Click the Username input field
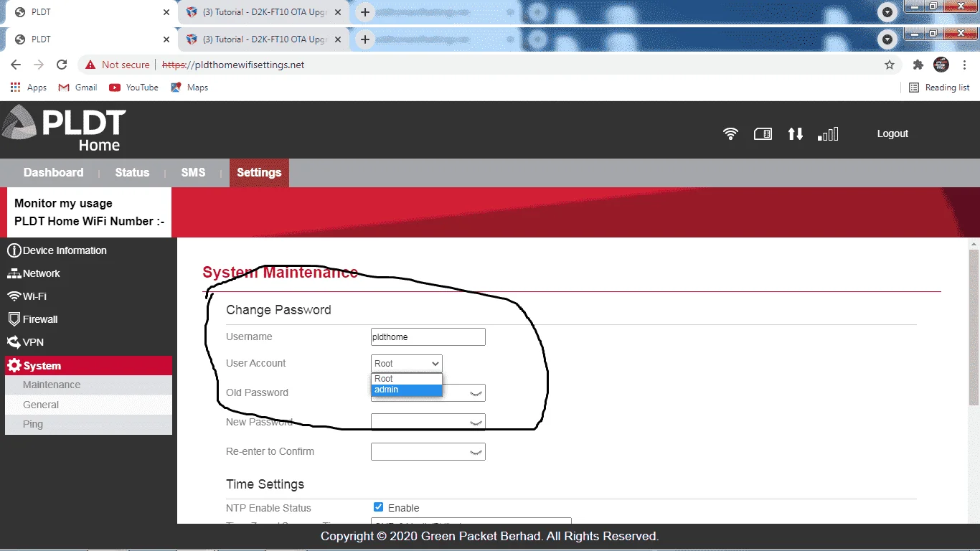The height and width of the screenshot is (551, 980). point(428,336)
